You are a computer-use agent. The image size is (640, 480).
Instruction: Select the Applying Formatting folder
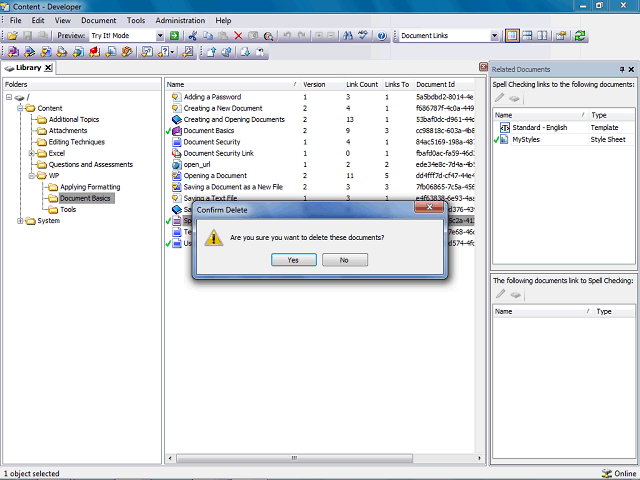tap(90, 187)
